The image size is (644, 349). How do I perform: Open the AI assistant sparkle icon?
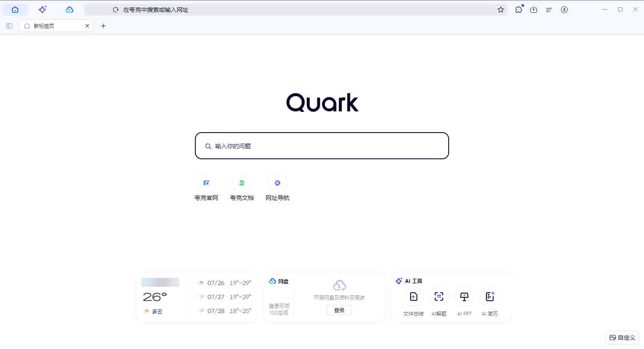coord(42,10)
